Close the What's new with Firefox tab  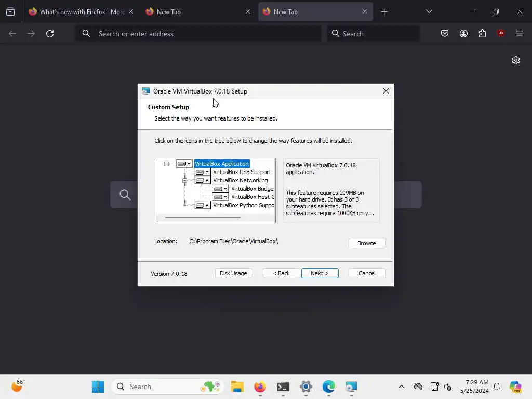(x=131, y=12)
